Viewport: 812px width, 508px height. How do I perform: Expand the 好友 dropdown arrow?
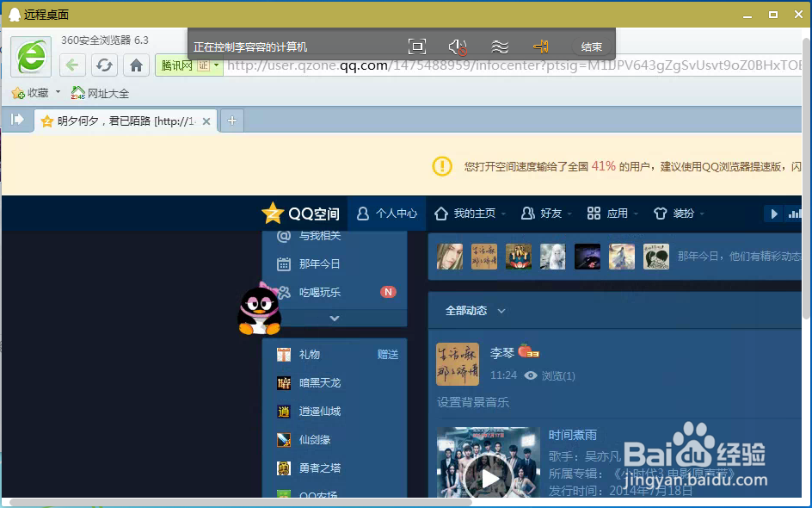[569, 214]
